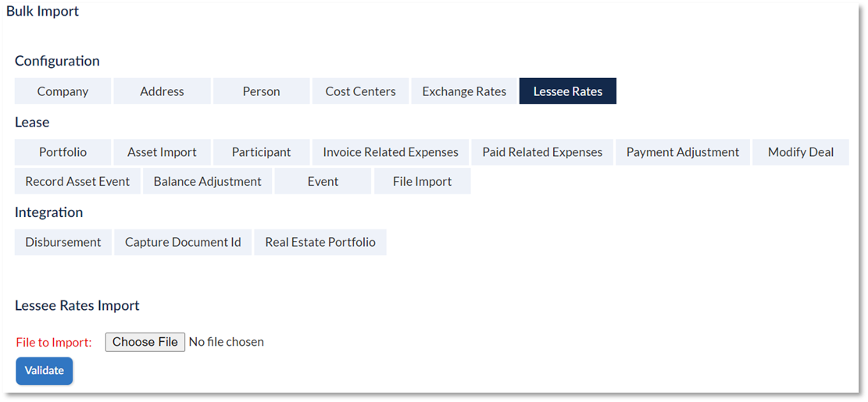Open Balance Adjustment import
Image resolution: width=868 pixels, height=402 pixels.
click(x=208, y=181)
